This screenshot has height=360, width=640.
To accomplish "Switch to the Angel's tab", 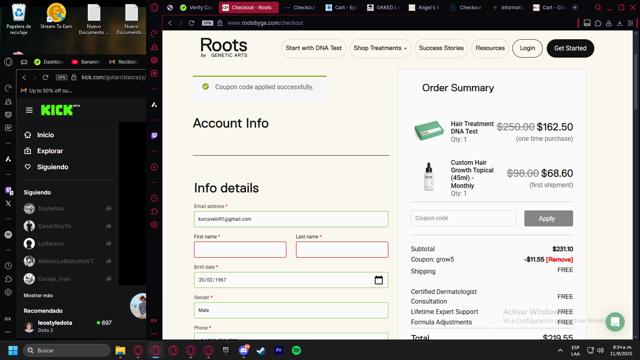I will 423,7.
